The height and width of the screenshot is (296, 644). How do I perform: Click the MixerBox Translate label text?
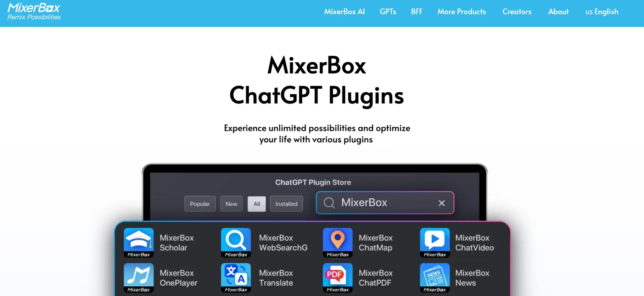tap(276, 278)
